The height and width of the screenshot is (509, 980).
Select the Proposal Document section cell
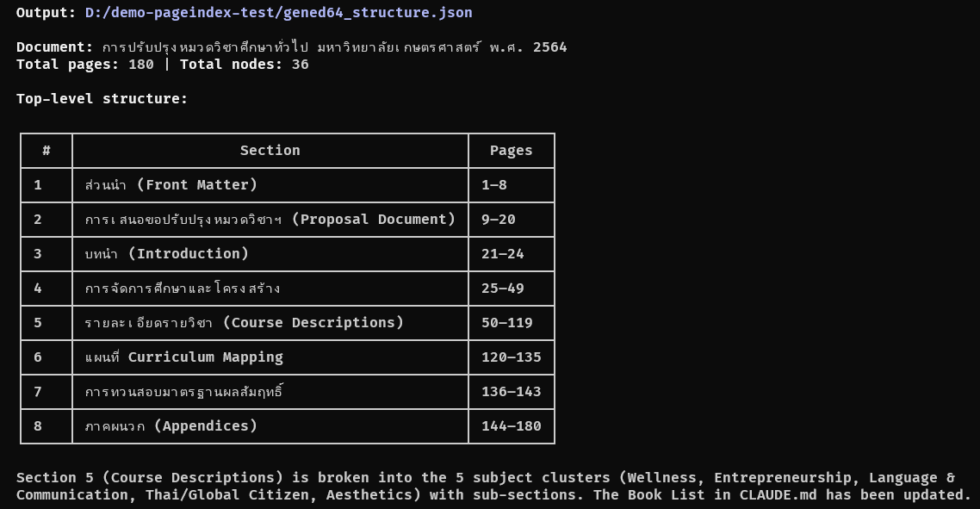coord(270,220)
